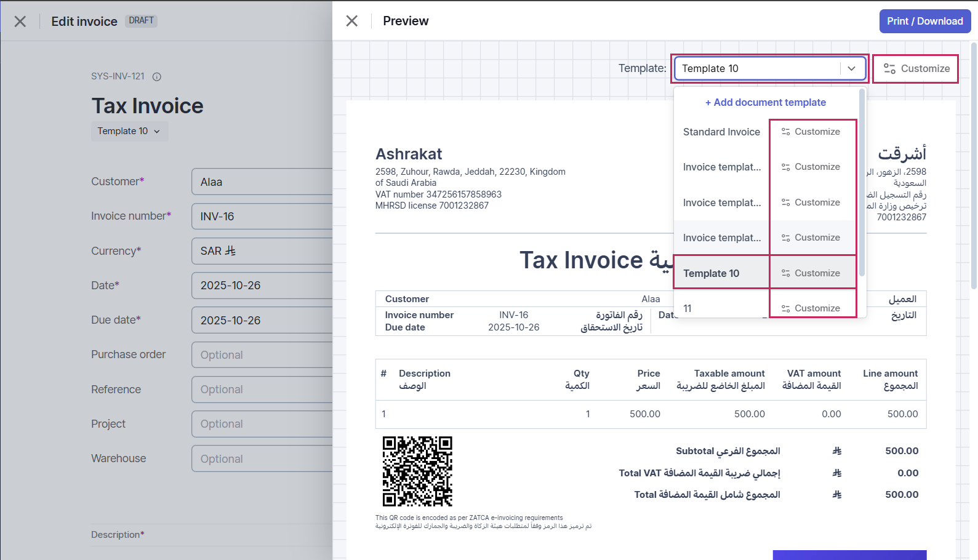Click Add document template link
Viewport: 978px width, 560px height.
click(766, 102)
